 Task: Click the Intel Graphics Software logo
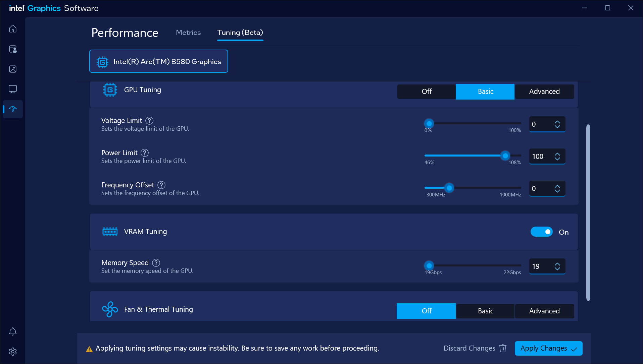[54, 8]
